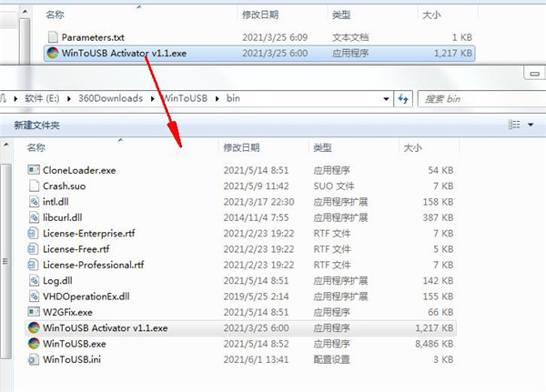Click the 2019/5/25 2:14 date value

pos(256,297)
